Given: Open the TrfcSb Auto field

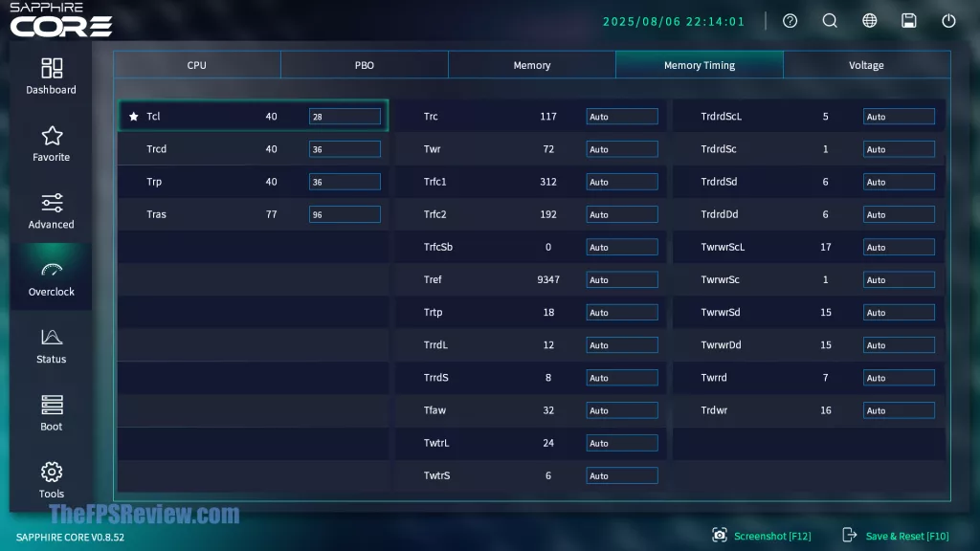Looking at the screenshot, I should (622, 248).
